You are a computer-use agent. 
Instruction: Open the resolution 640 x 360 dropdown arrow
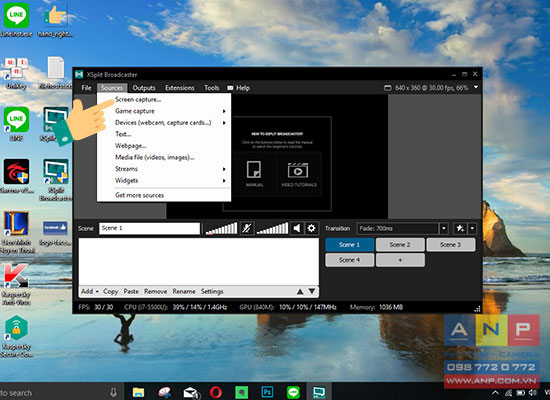pyautogui.click(x=476, y=87)
